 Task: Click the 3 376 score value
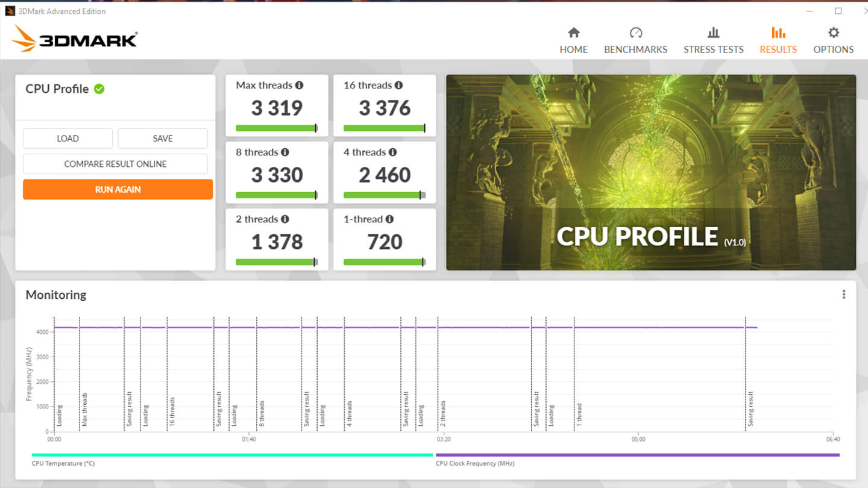coord(385,108)
